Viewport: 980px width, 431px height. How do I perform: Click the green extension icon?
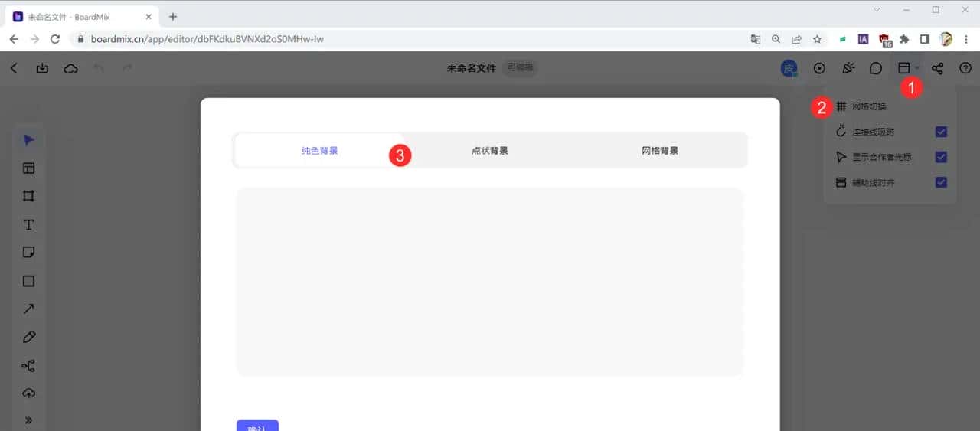point(843,38)
